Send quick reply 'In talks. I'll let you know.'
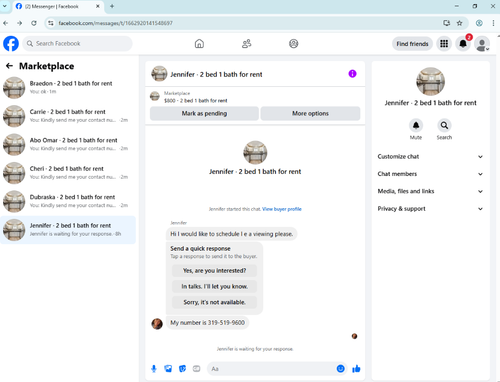The width and height of the screenshot is (500, 382). [x=214, y=286]
